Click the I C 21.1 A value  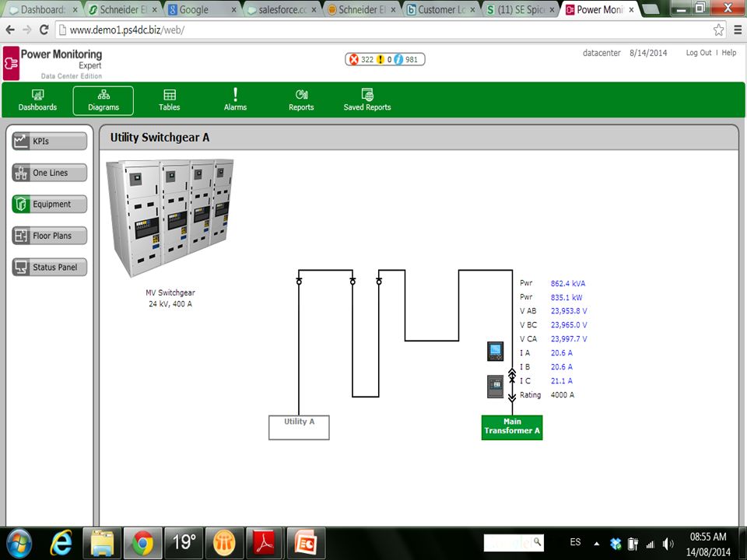click(562, 381)
